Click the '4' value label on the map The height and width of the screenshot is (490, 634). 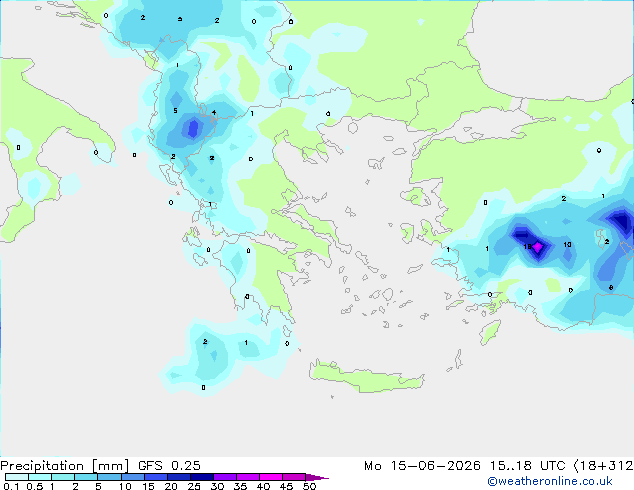(214, 112)
